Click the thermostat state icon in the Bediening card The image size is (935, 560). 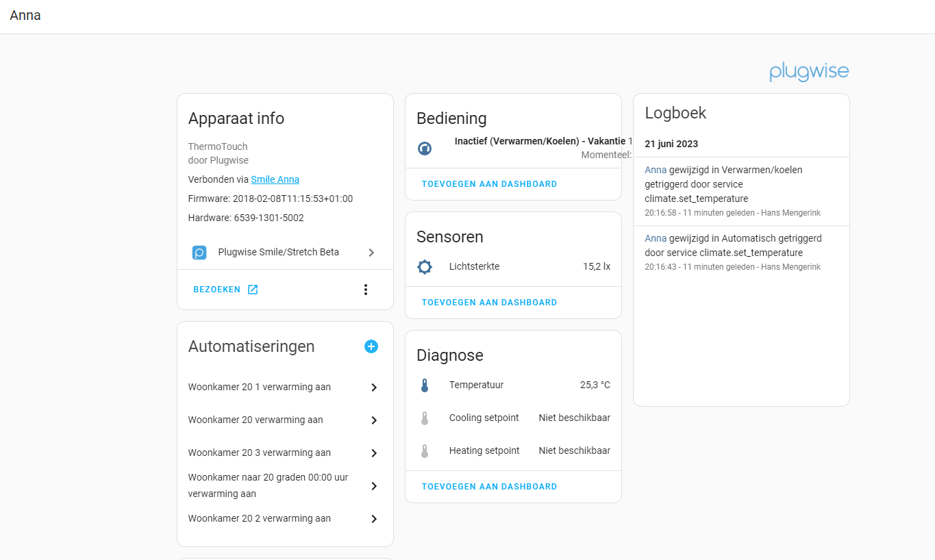[424, 148]
